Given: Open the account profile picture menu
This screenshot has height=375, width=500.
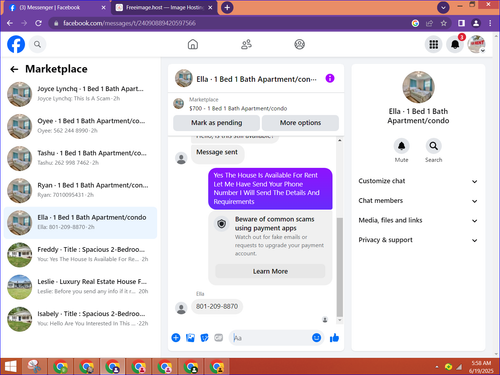Looking at the screenshot, I should (476, 44).
